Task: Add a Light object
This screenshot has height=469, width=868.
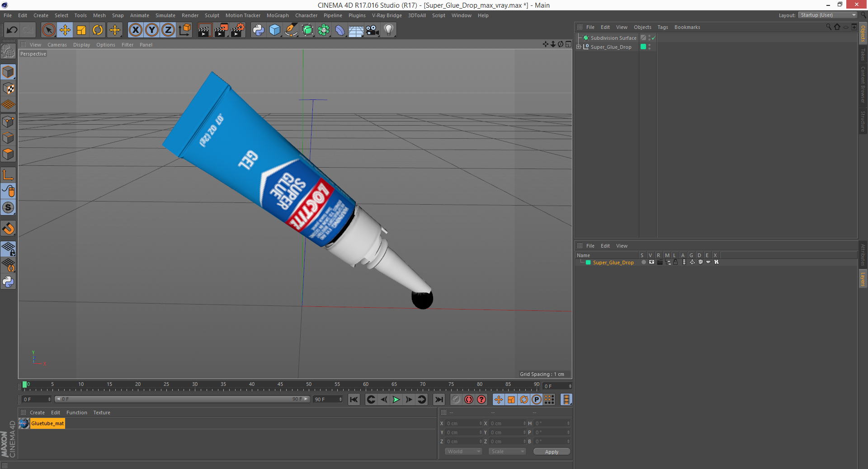Action: click(389, 30)
